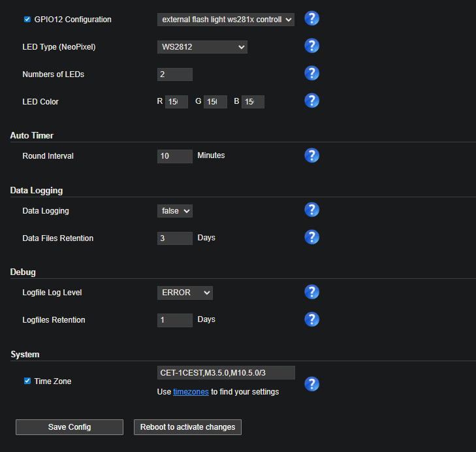Open the LED Type WS2812 dropdown
Image resolution: width=476 pixels, height=452 pixels.
click(x=202, y=47)
